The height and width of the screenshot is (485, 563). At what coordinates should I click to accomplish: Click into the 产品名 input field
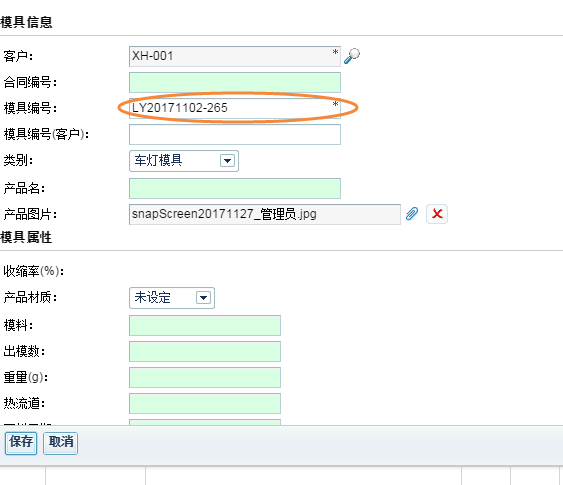pyautogui.click(x=235, y=188)
